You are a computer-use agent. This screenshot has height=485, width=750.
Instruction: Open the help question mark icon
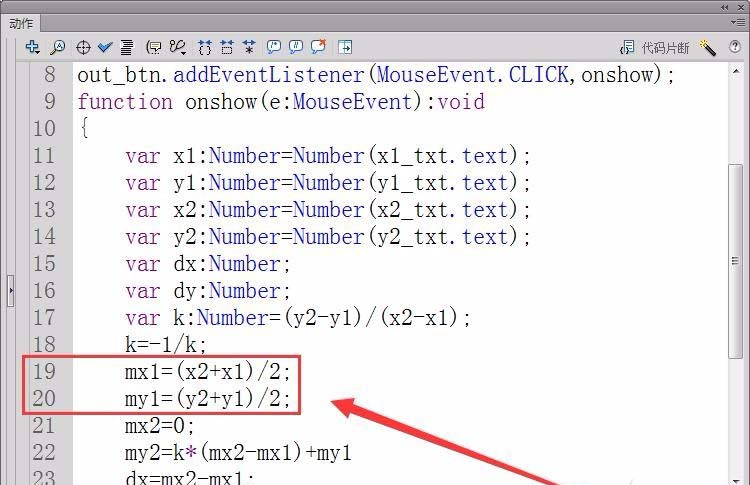(x=735, y=46)
